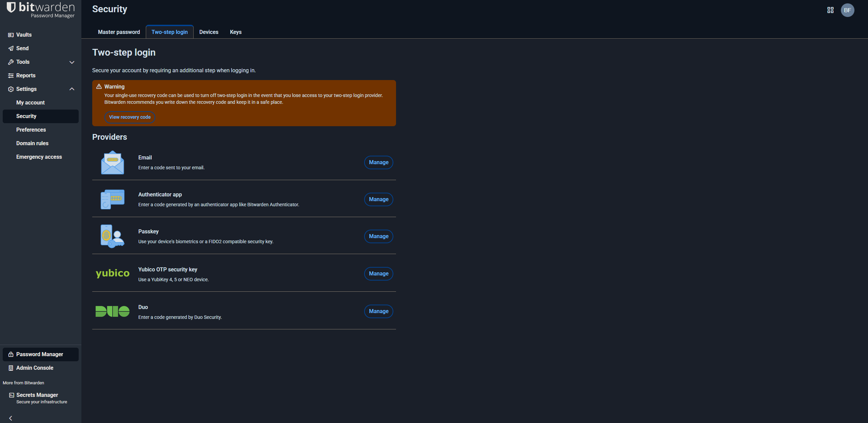The height and width of the screenshot is (423, 868).
Task: Manage the Yubico OTP security key
Action: [x=378, y=273]
